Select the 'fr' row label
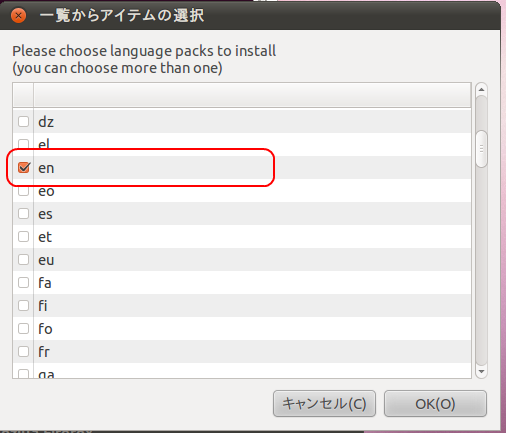This screenshot has width=506, height=433. [44, 352]
